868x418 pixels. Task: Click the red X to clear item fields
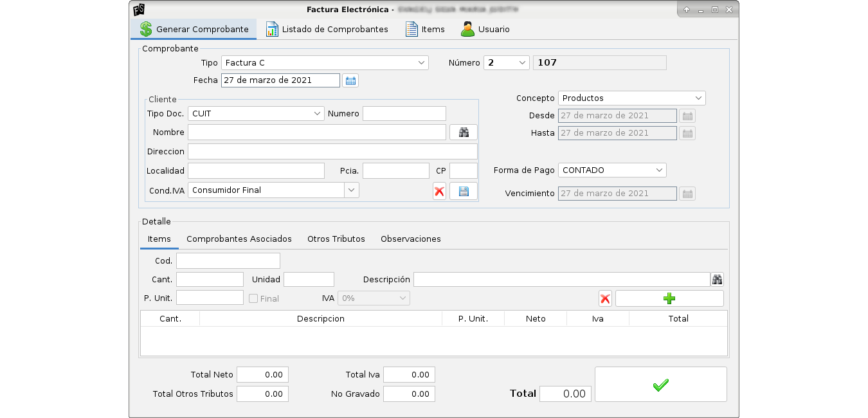(x=604, y=298)
